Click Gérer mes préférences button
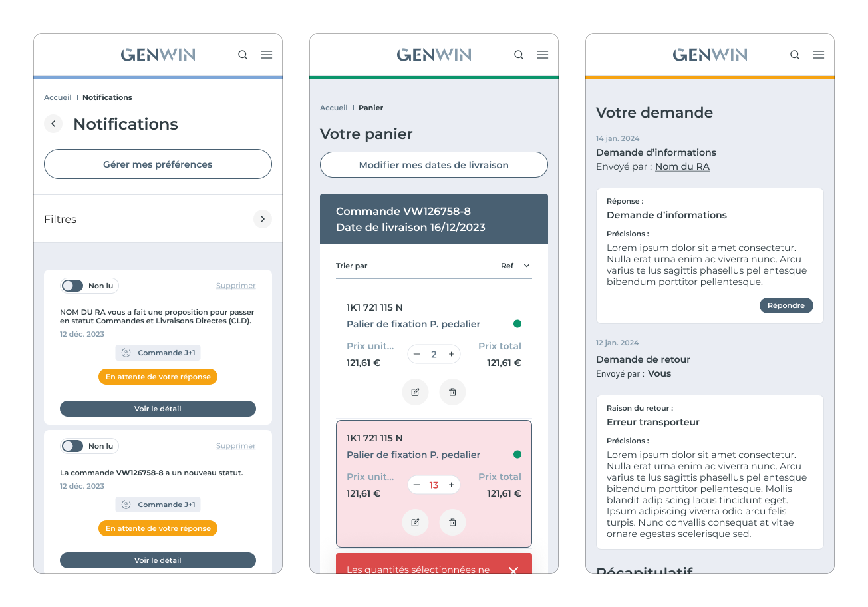The width and height of the screenshot is (868, 607). pyautogui.click(x=158, y=164)
